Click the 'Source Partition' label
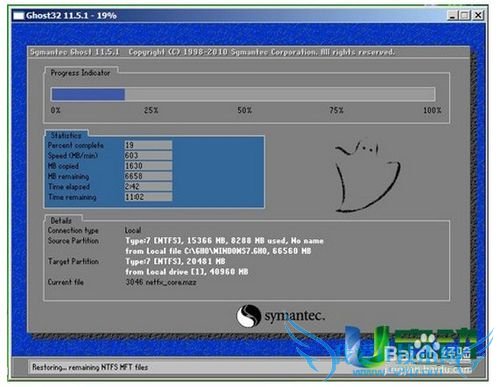This screenshot has width=500, height=387. coord(73,241)
